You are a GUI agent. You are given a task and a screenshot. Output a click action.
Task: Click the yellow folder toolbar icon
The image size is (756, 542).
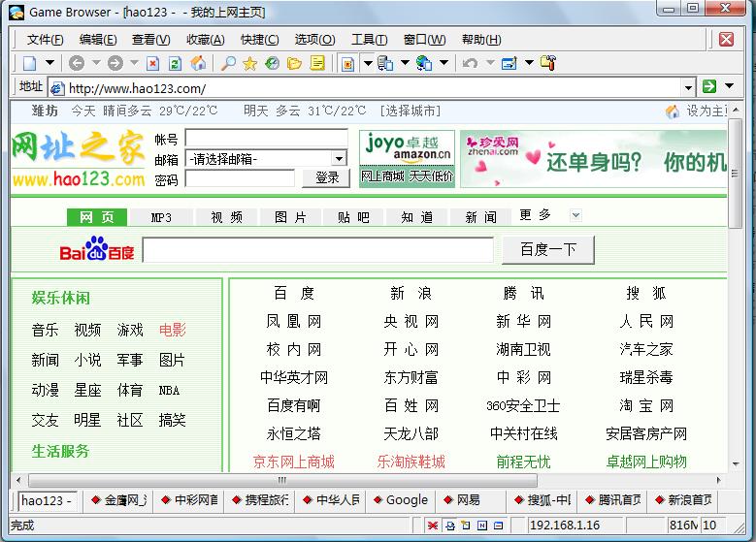click(294, 63)
